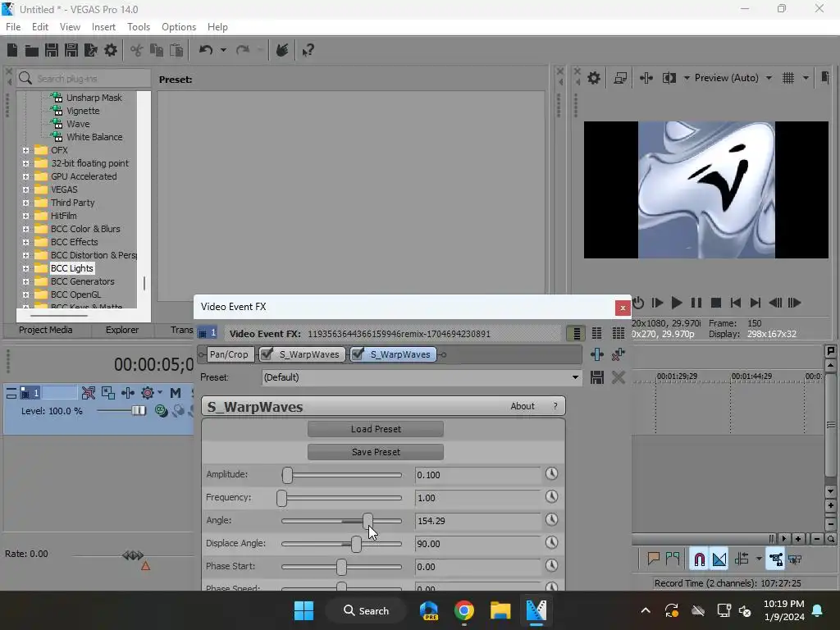Click the Windows Start button
Viewport: 840px width, 630px height.
(304, 610)
